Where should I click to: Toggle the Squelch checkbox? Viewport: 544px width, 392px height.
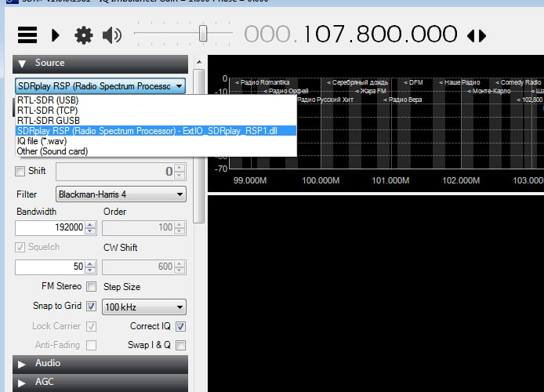[x=20, y=247]
